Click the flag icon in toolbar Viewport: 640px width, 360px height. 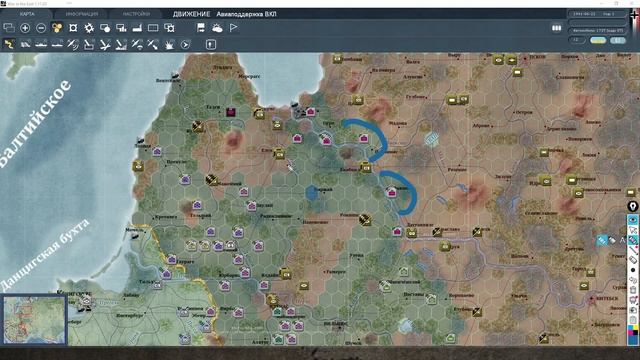pos(233,28)
